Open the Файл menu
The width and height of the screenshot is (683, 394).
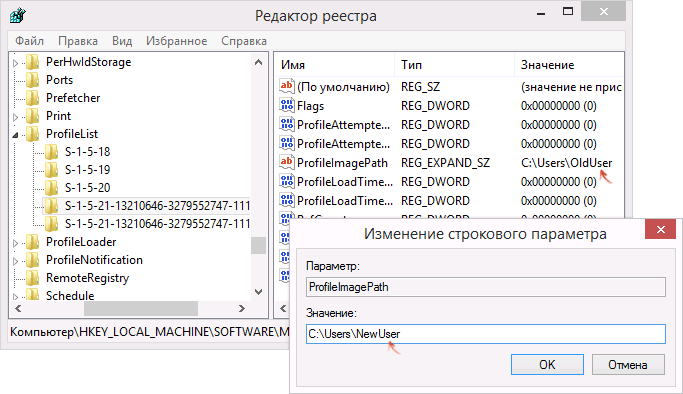coord(29,41)
